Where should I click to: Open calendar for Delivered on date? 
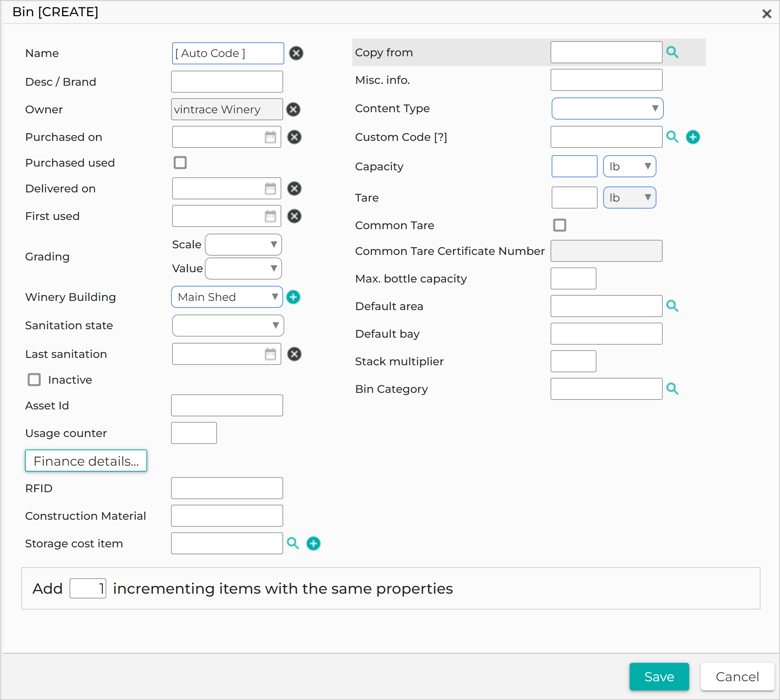pyautogui.click(x=270, y=188)
